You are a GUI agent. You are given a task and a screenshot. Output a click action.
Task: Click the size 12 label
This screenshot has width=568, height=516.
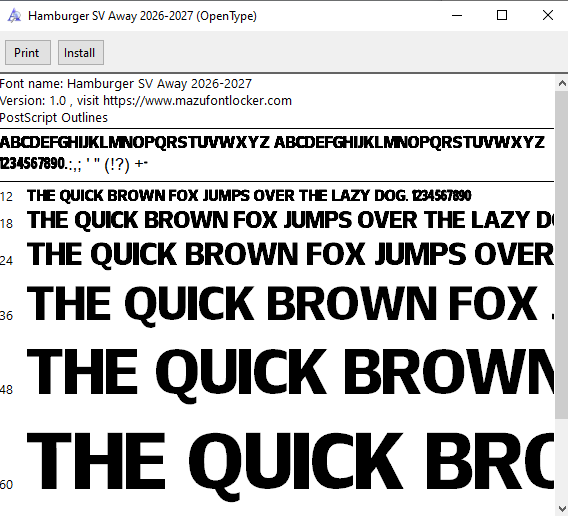point(7,197)
